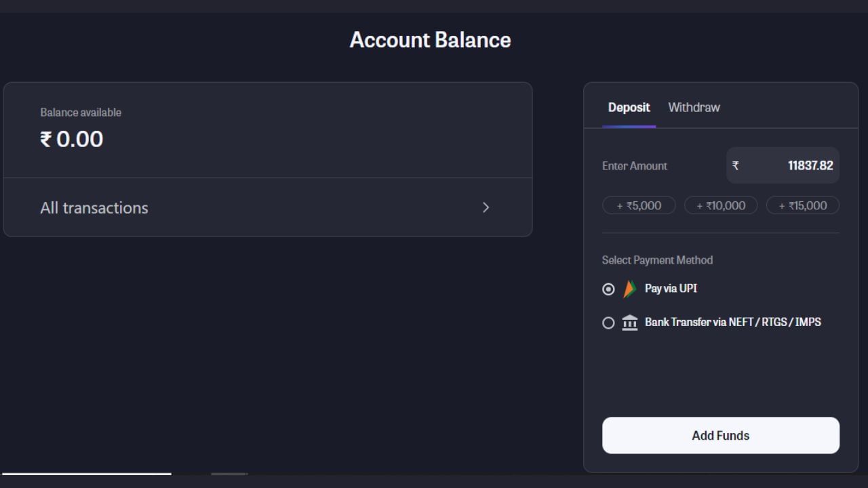Click the bank building icon

[630, 323]
